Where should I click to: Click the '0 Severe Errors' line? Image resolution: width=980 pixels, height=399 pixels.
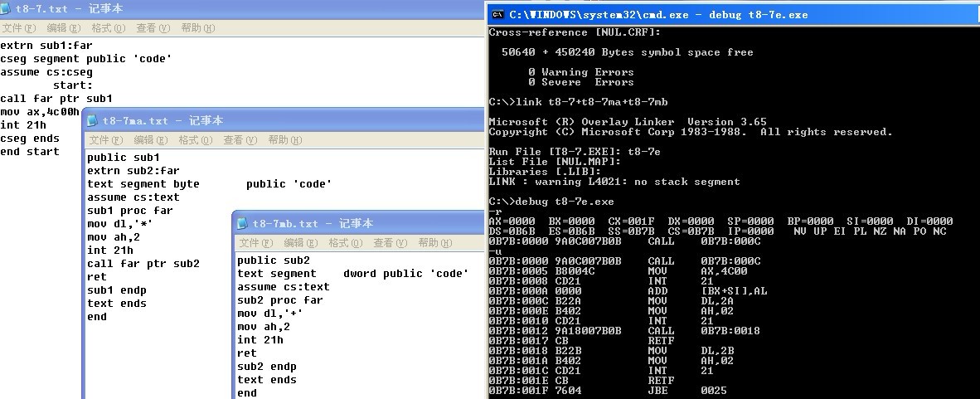pyautogui.click(x=580, y=82)
